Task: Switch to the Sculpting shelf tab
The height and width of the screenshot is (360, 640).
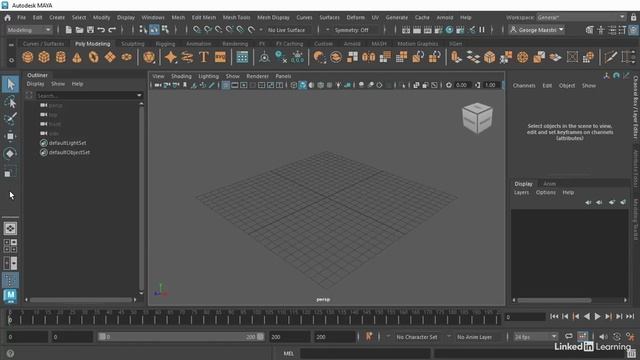Action: point(133,44)
